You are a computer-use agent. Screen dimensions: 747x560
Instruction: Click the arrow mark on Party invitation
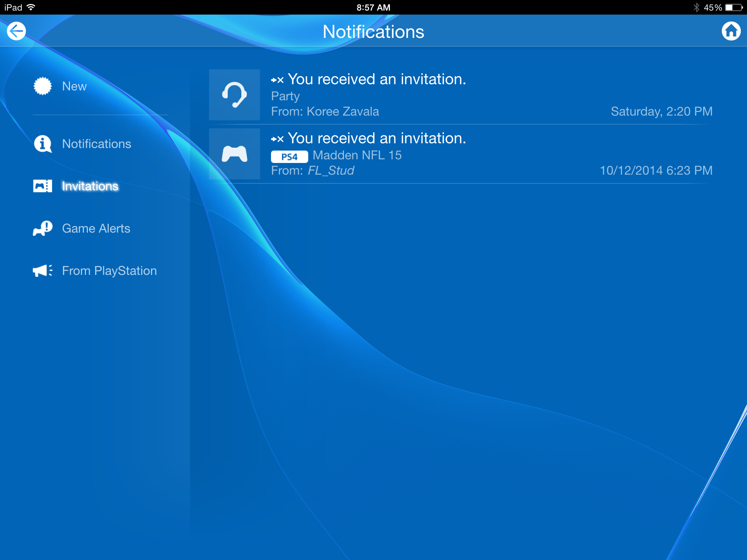point(277,80)
